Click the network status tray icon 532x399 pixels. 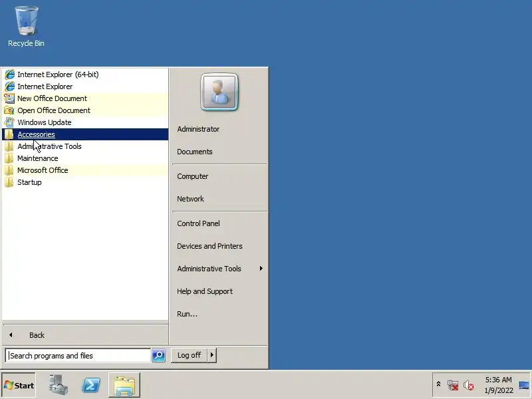(x=453, y=385)
